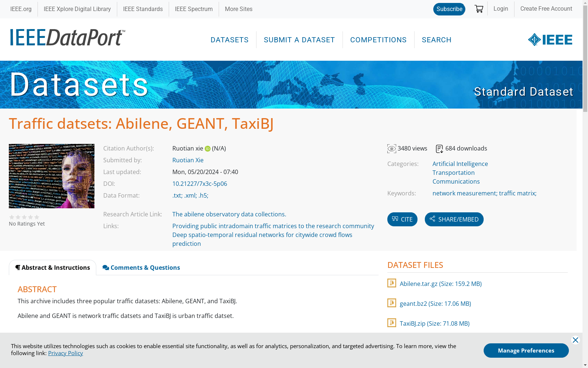588x368 pixels.
Task: Click the views eye icon
Action: pos(392,149)
